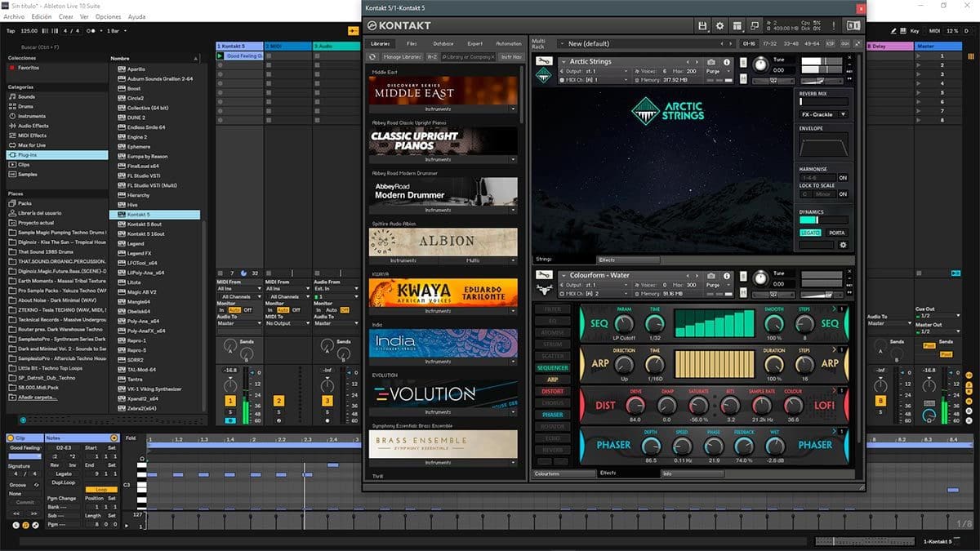Click Classic Upright Pianos library banner
Viewport: 980px width, 551px height.
(x=443, y=141)
